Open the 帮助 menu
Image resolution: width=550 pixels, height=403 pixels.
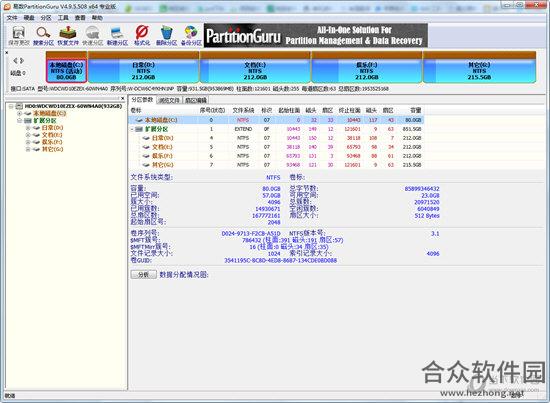click(x=97, y=18)
